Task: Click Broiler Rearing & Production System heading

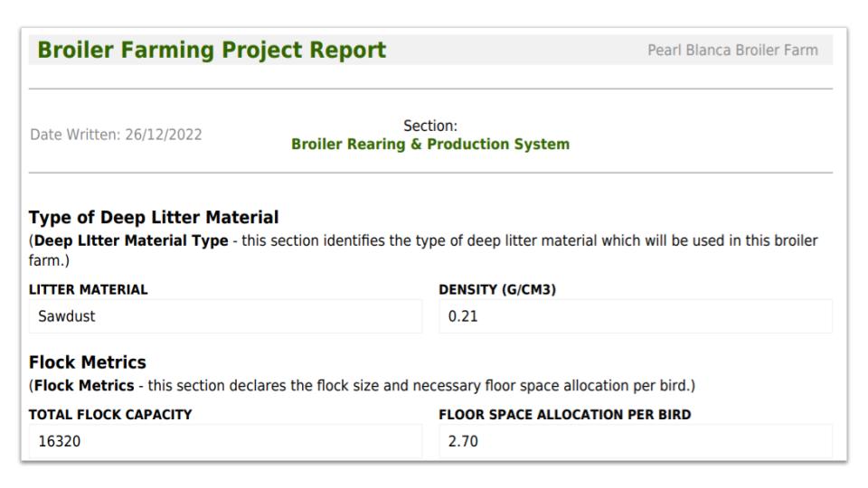Action: (430, 145)
